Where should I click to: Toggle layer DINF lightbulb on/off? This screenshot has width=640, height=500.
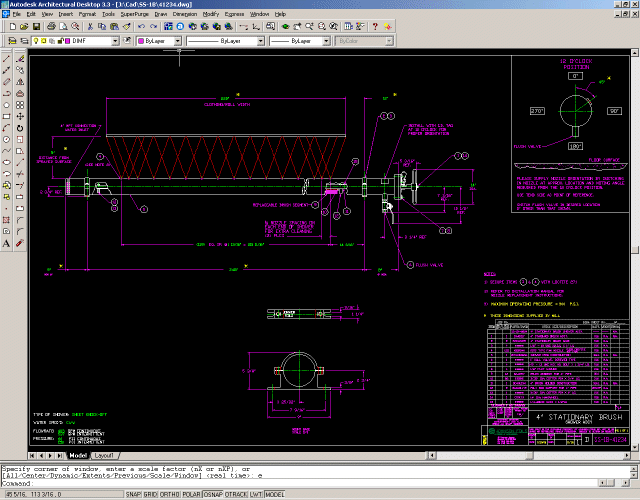[x=36, y=41]
